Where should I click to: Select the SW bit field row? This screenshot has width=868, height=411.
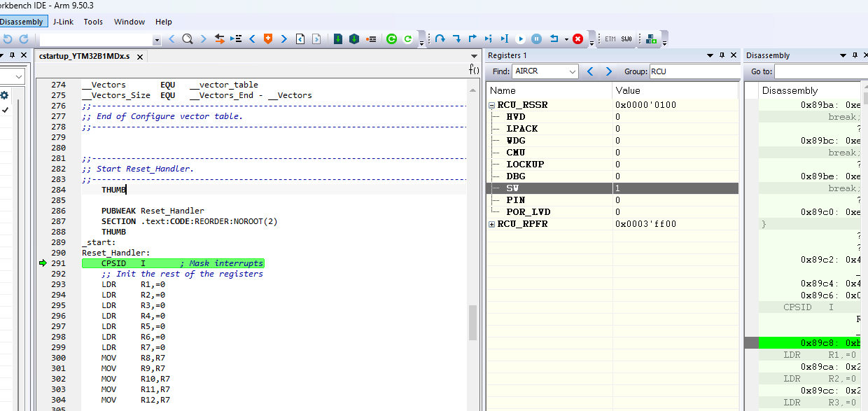(x=612, y=188)
